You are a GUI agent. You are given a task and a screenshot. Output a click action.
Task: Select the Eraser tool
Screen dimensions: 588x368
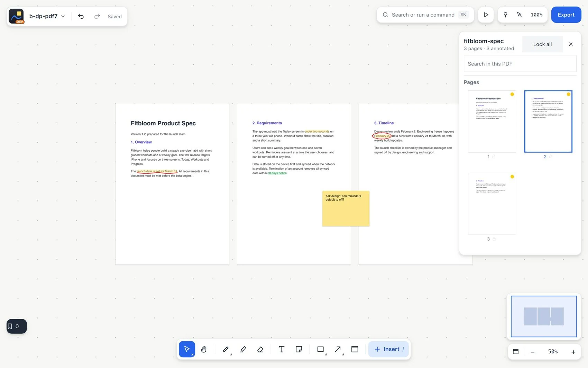click(260, 349)
